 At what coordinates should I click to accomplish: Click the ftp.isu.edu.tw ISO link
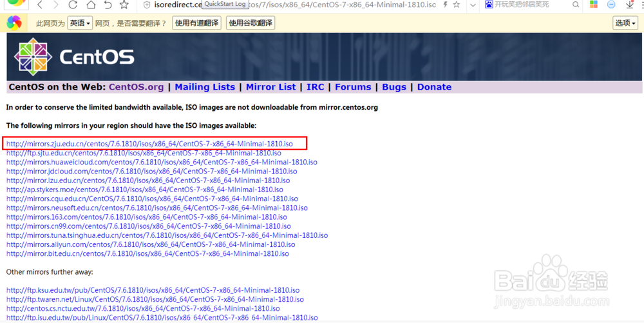[x=162, y=317]
